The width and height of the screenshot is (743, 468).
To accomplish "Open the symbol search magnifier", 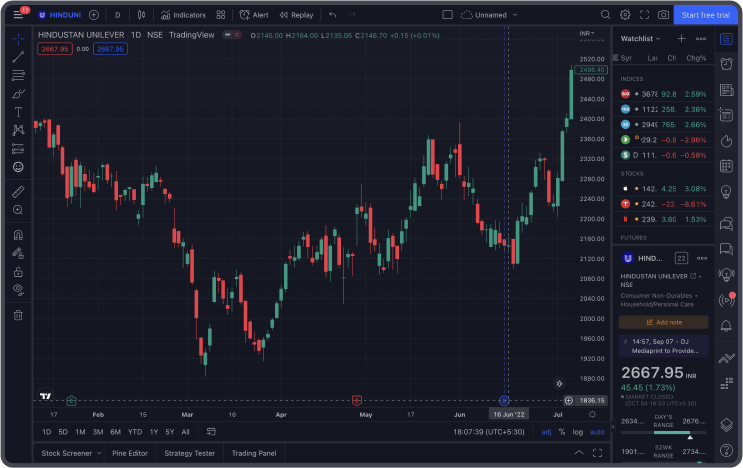I will (x=606, y=15).
